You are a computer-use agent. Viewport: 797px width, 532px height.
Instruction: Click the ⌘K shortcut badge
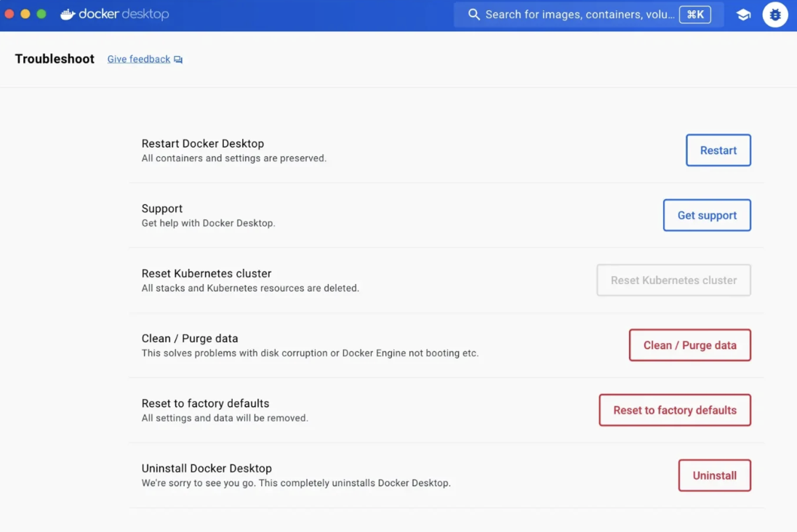tap(695, 15)
